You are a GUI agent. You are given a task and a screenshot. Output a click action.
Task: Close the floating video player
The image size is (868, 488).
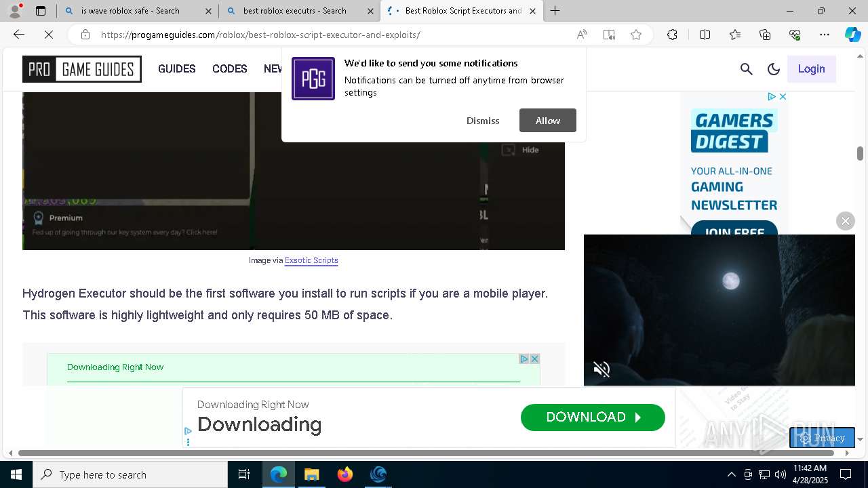coord(846,221)
